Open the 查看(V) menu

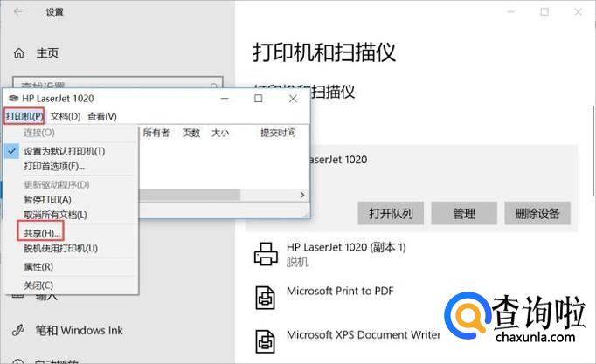[x=102, y=116]
